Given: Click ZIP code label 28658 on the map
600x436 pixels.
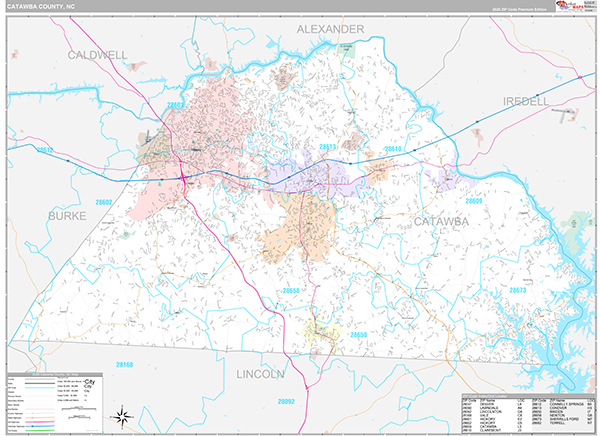Looking at the screenshot, I should (x=291, y=291).
